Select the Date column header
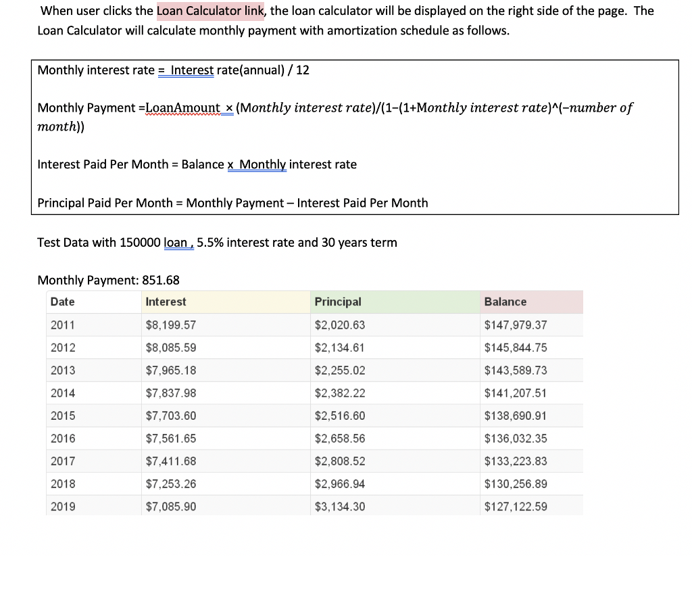This screenshot has width=692, height=616. click(x=93, y=302)
